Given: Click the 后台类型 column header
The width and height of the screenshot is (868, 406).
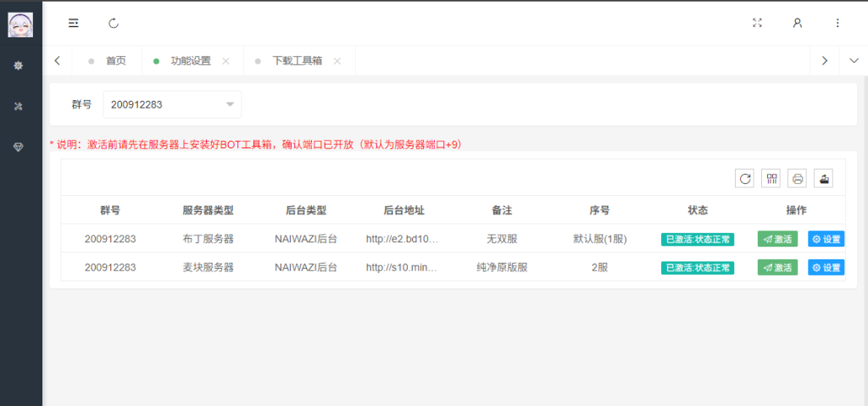Looking at the screenshot, I should click(306, 210).
